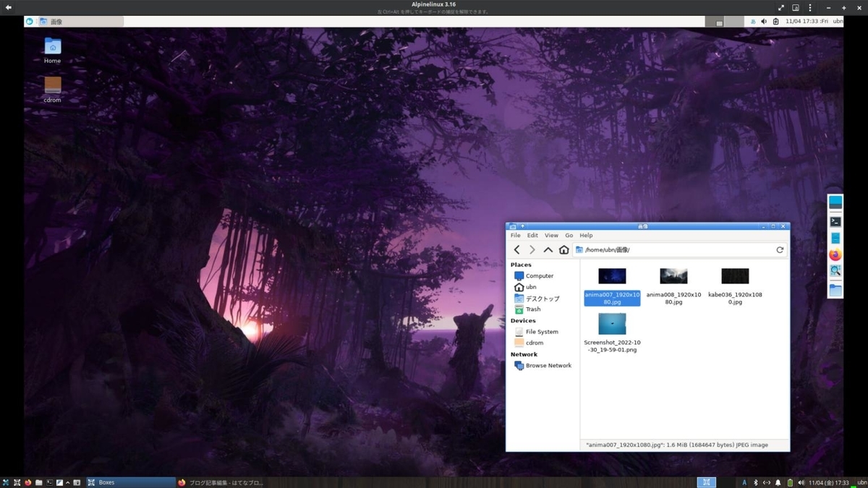The height and width of the screenshot is (488, 868).
Task: Reload the folder with the refresh icon
Action: (x=780, y=249)
